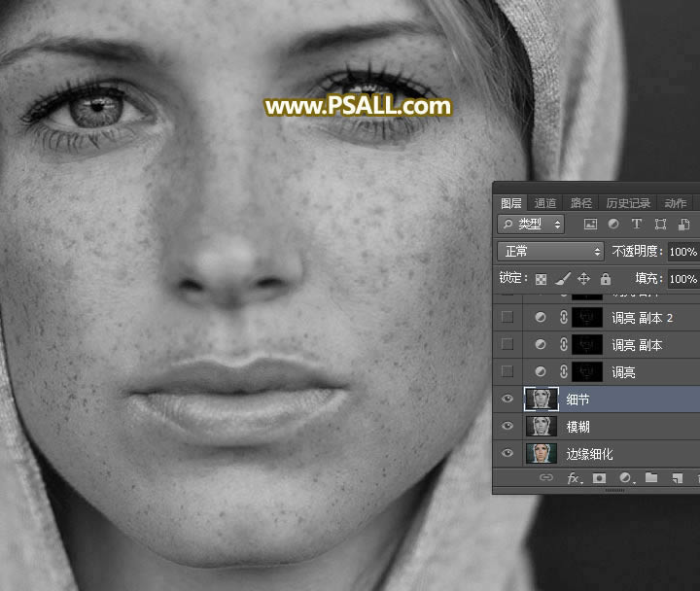This screenshot has height=591, width=700.
Task: Add a layer mask
Action: [x=600, y=478]
